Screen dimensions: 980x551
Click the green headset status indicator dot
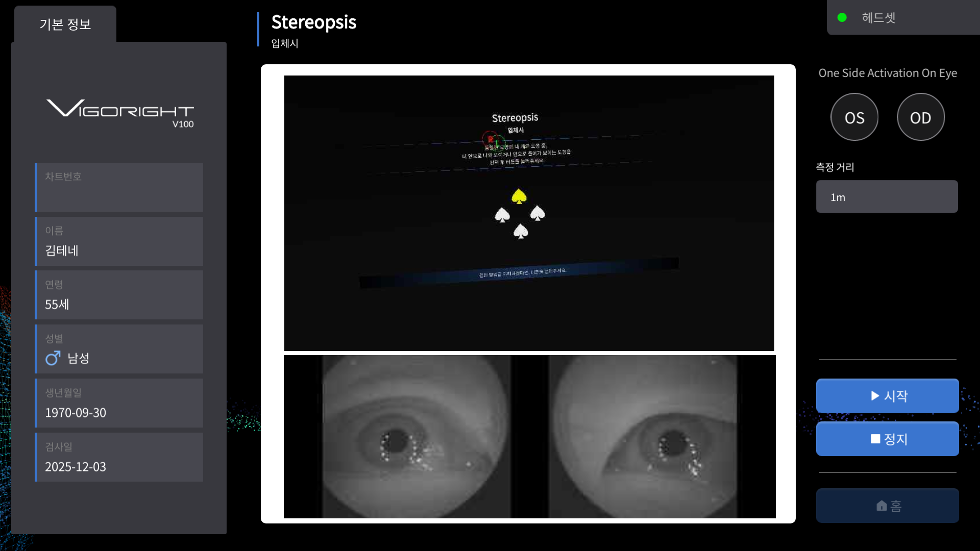(842, 17)
